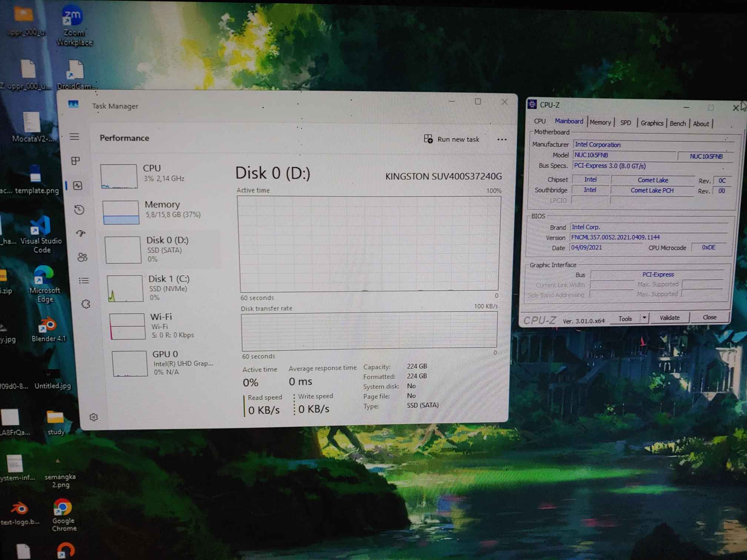Click the Disk transfer rate graph
Viewport: 747px width, 560px height.
point(369,331)
